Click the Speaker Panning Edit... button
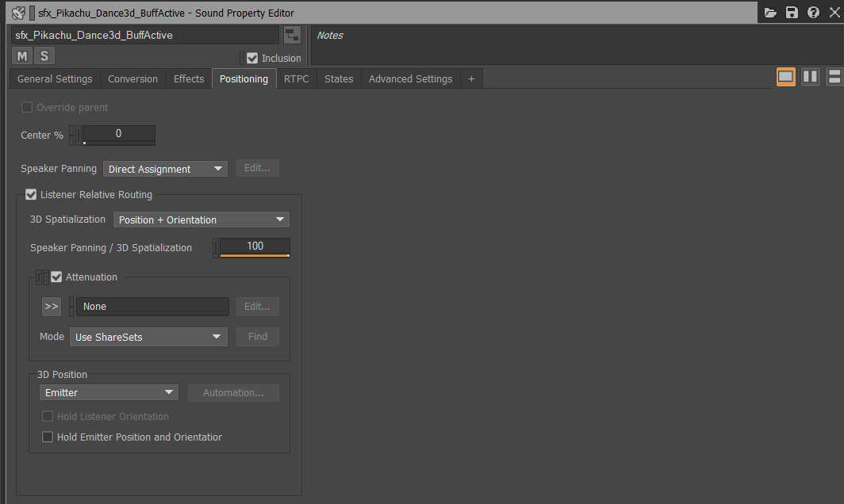 click(257, 168)
